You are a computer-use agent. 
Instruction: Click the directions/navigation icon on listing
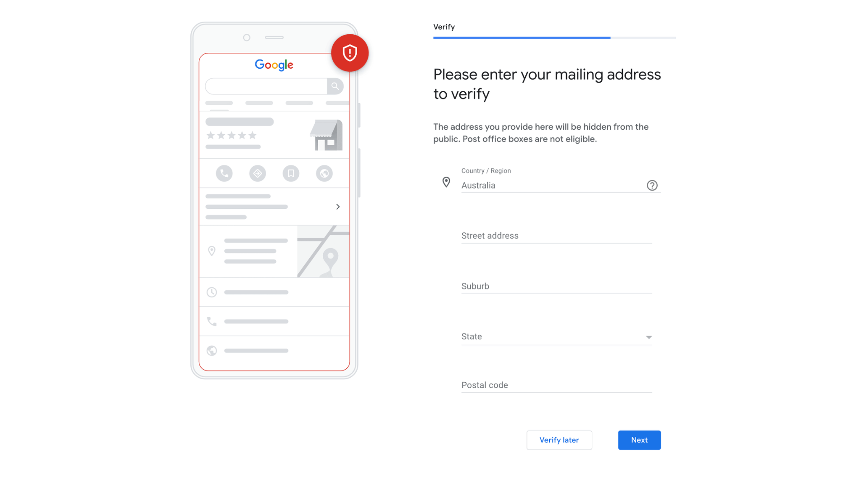tap(258, 173)
